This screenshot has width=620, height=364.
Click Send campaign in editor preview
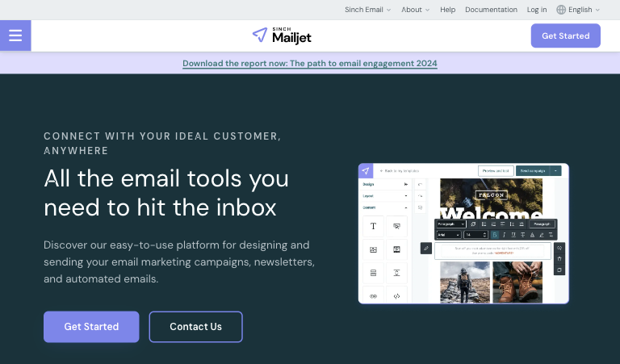533,171
